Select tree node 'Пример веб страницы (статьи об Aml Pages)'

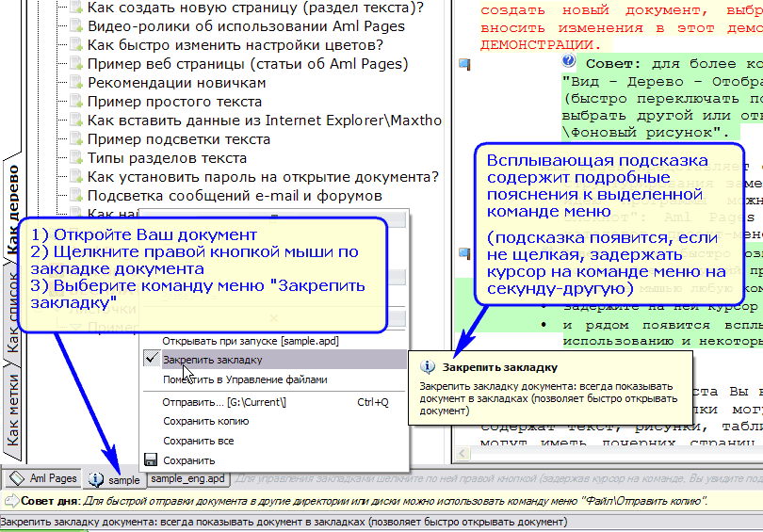pyautogui.click(x=248, y=64)
